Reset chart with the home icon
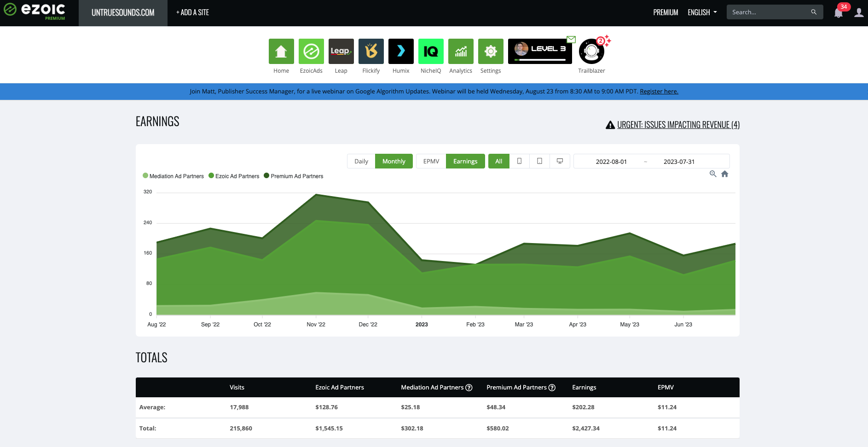This screenshot has width=868, height=447. tap(725, 174)
